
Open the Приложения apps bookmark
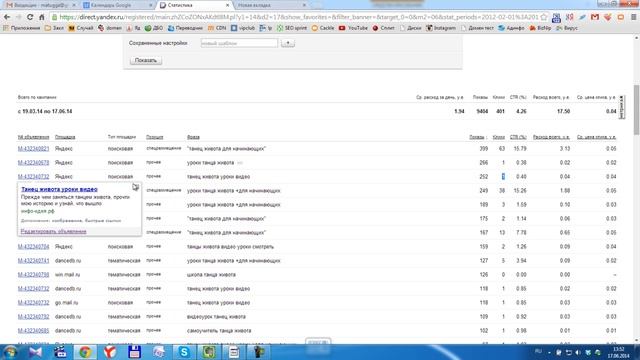[22, 28]
